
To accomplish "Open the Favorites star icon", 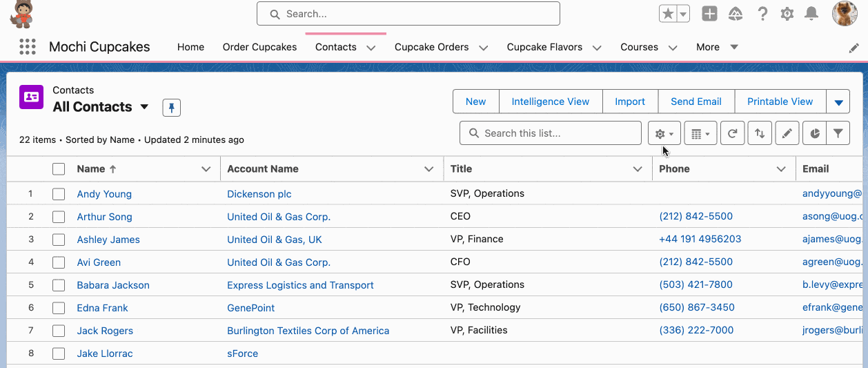I will click(668, 14).
